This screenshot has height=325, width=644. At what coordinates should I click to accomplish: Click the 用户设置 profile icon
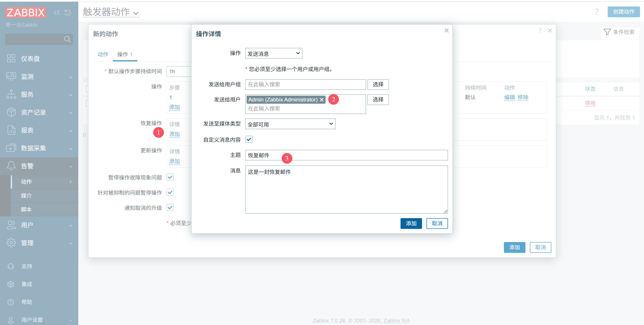click(11, 320)
